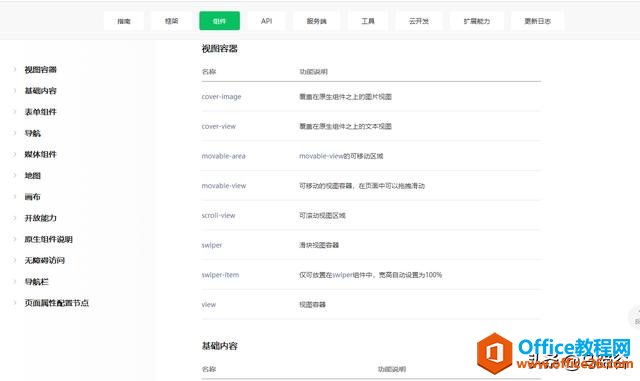Open the 指南 tab
Viewport: 640px width, 381px height.
(124, 21)
